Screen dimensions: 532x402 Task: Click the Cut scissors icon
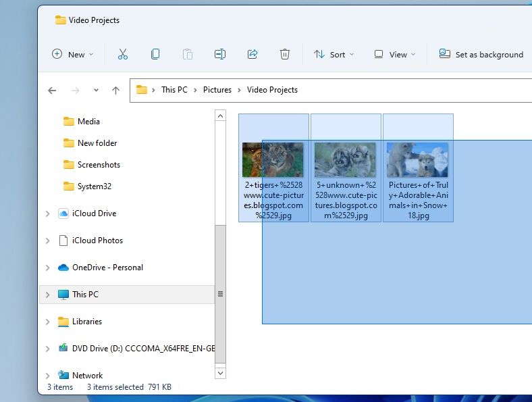click(122, 55)
